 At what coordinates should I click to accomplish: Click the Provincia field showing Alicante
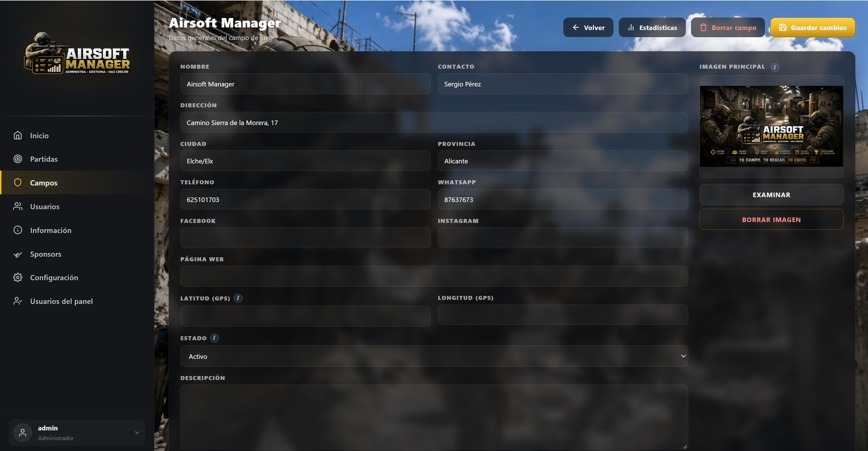[563, 161]
